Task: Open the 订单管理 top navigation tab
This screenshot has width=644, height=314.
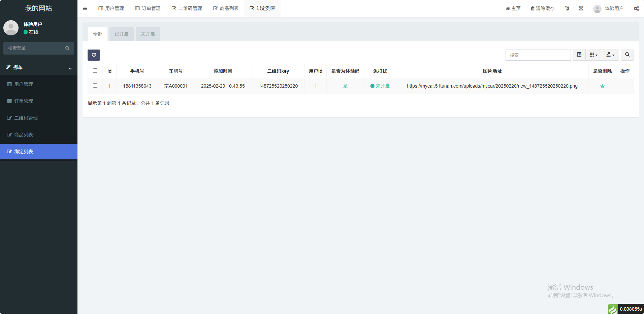Action: pyautogui.click(x=148, y=8)
